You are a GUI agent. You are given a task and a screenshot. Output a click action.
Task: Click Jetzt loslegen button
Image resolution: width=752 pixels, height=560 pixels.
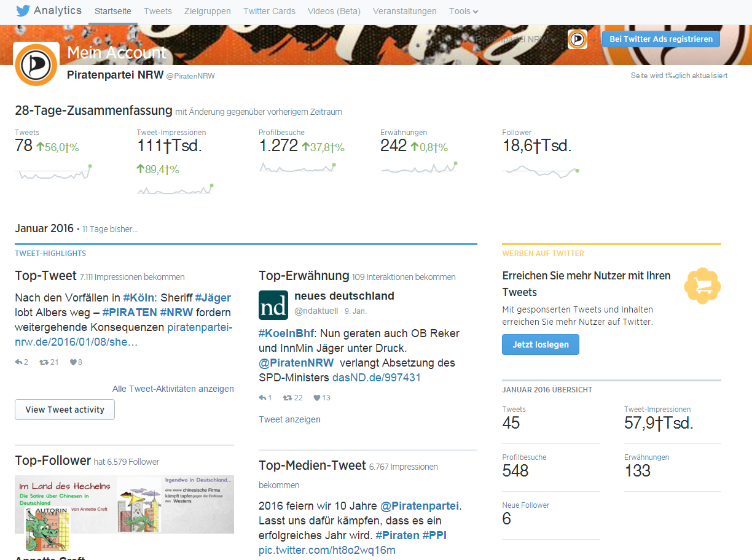pyautogui.click(x=541, y=344)
